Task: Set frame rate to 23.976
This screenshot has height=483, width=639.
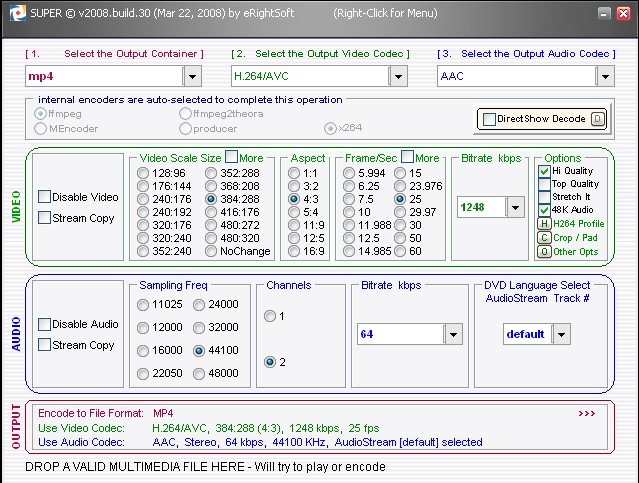Action: pyautogui.click(x=400, y=186)
